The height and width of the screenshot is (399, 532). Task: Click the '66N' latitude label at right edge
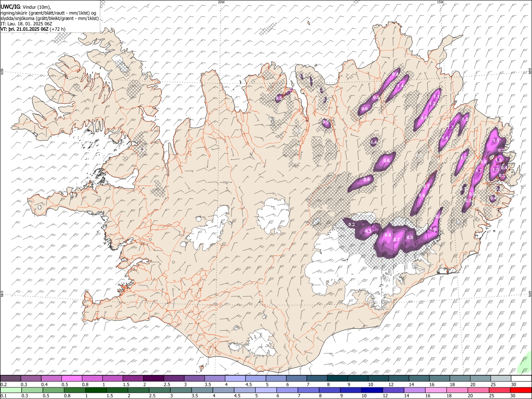point(530,71)
